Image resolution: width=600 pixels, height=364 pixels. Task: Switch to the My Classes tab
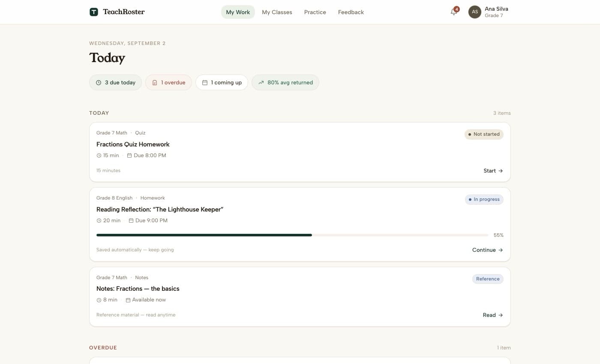click(x=277, y=12)
